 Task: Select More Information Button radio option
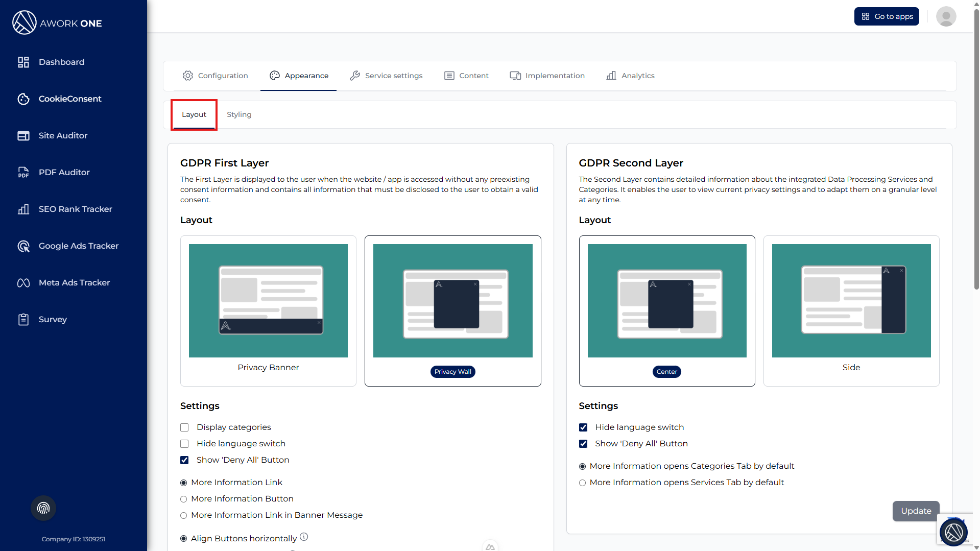(x=184, y=499)
